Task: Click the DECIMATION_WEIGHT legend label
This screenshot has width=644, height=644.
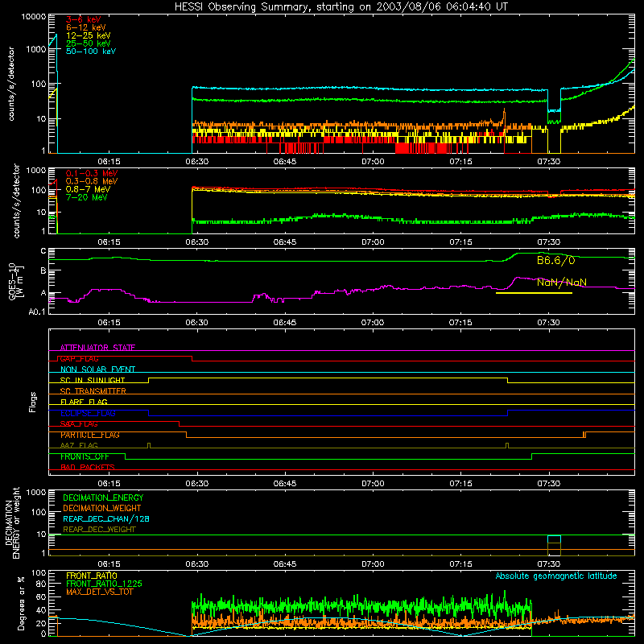Action: 102,508
